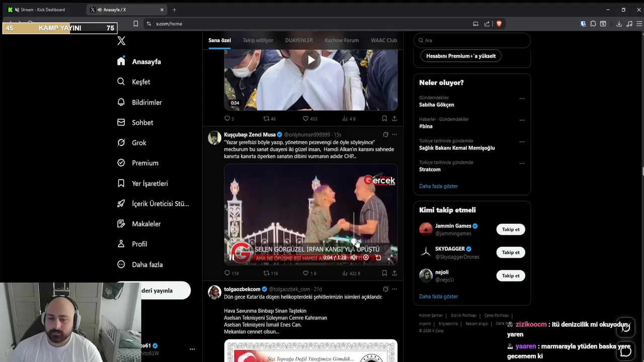Open İçerik Üreticisi Stüdyosu
This screenshot has height=362, width=644.
[x=153, y=204]
